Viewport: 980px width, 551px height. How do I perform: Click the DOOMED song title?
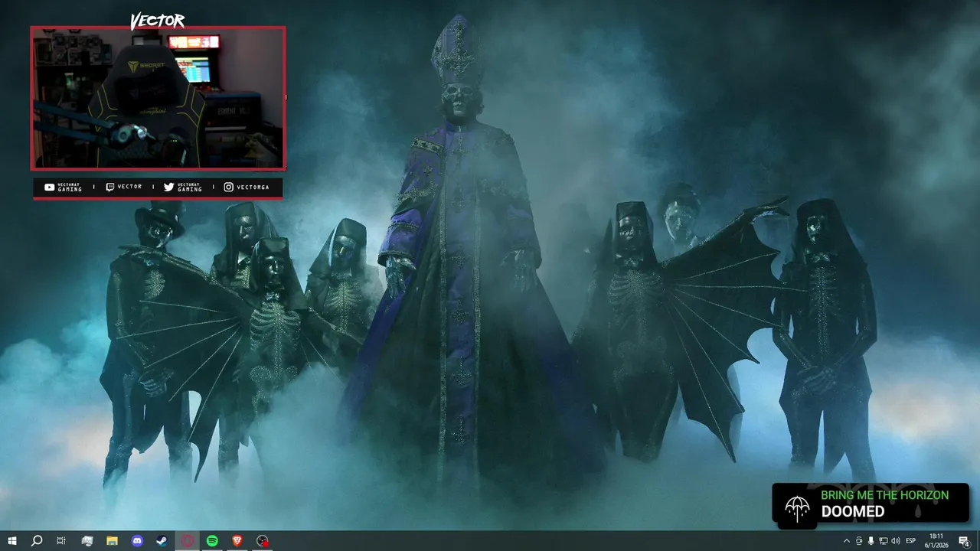(853, 512)
